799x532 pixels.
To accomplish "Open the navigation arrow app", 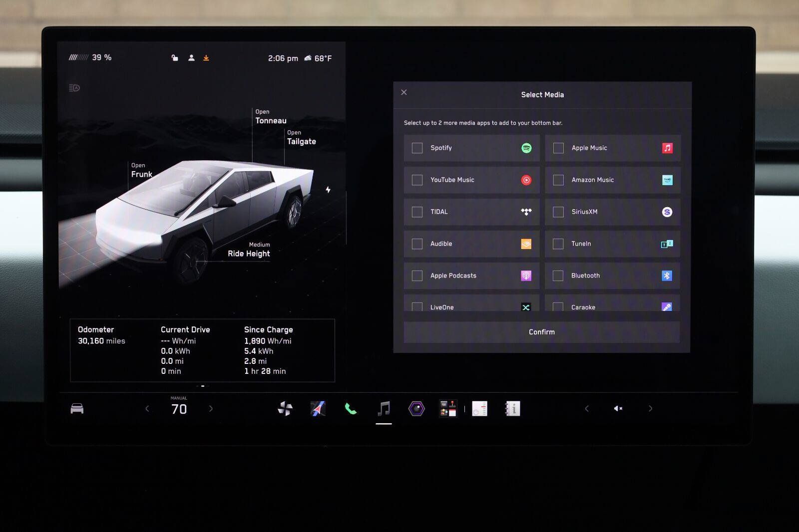I will tap(318, 409).
